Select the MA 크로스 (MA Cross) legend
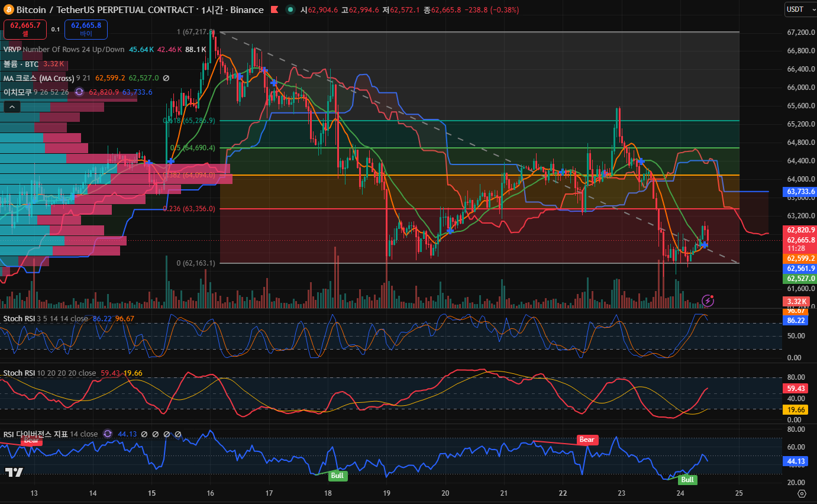The image size is (817, 504). coord(39,78)
